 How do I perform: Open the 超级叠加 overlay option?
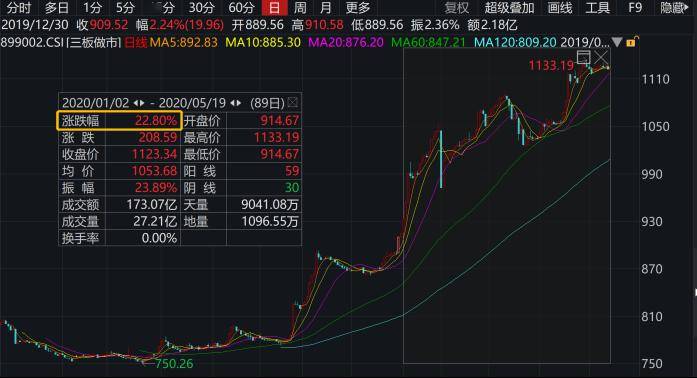point(509,8)
